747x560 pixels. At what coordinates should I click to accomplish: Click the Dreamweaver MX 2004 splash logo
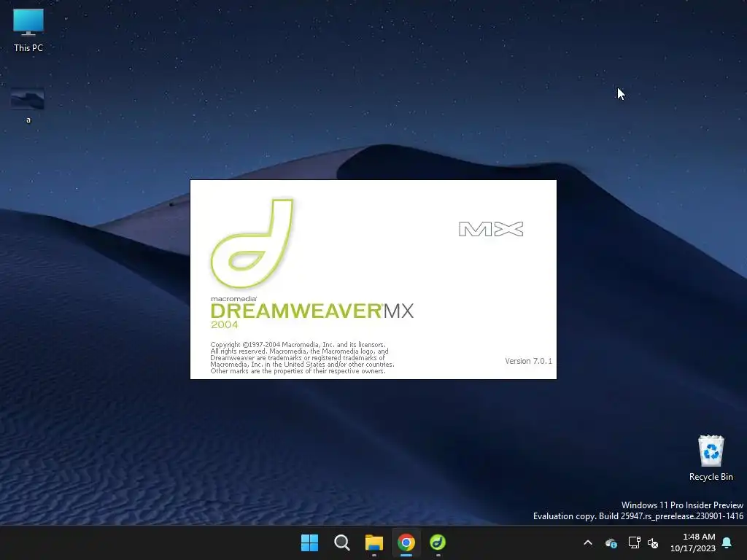pyautogui.click(x=252, y=244)
